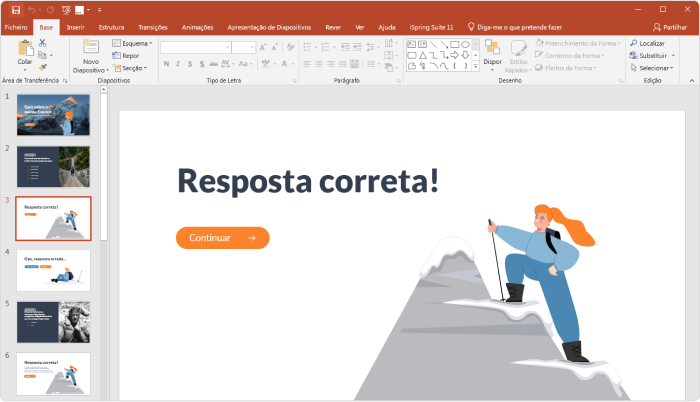Add a slide with the Novo Diapositivo icon
The height and width of the screenshot is (402, 700).
click(91, 47)
